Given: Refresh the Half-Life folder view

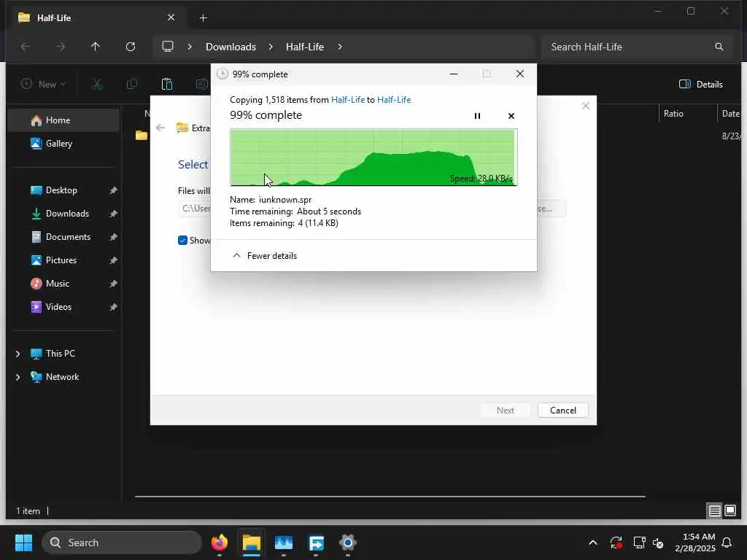Looking at the screenshot, I should pos(130,47).
